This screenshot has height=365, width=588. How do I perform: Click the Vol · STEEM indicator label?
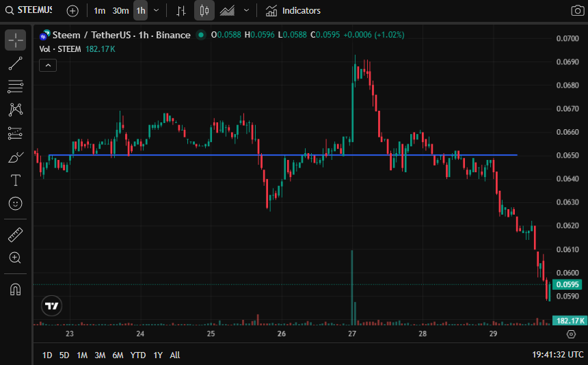60,49
